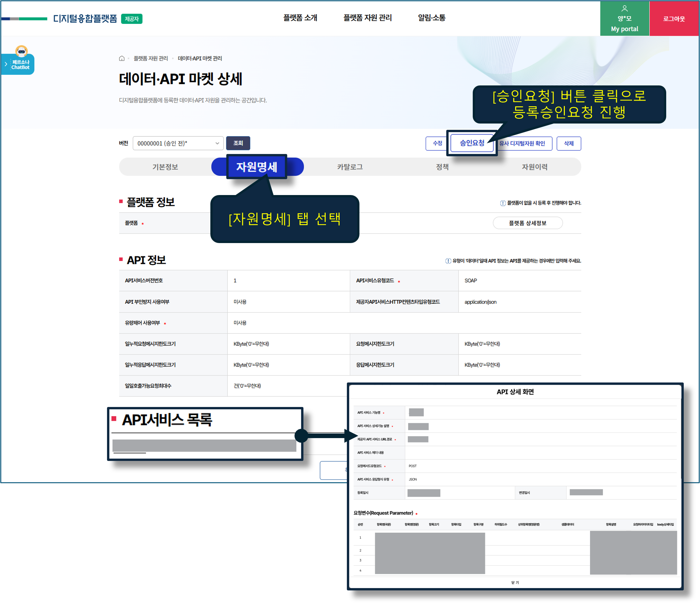Click the 로그아웃 button

[674, 18]
